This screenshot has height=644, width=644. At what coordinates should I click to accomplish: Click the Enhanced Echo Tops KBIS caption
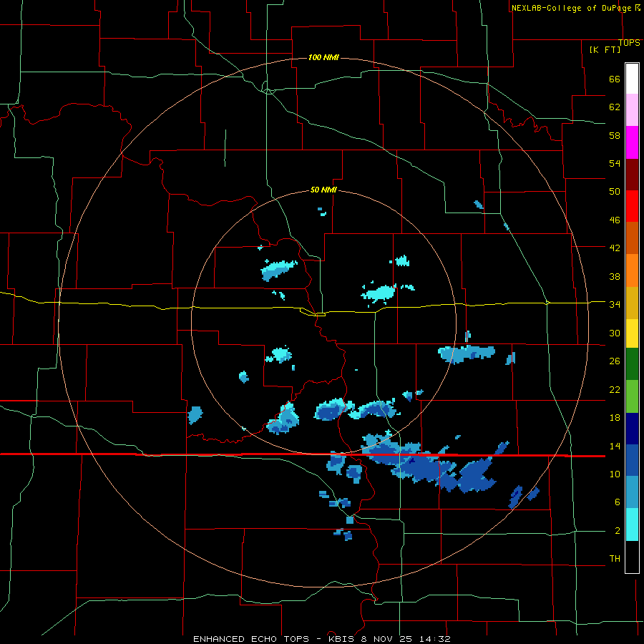[322, 639]
